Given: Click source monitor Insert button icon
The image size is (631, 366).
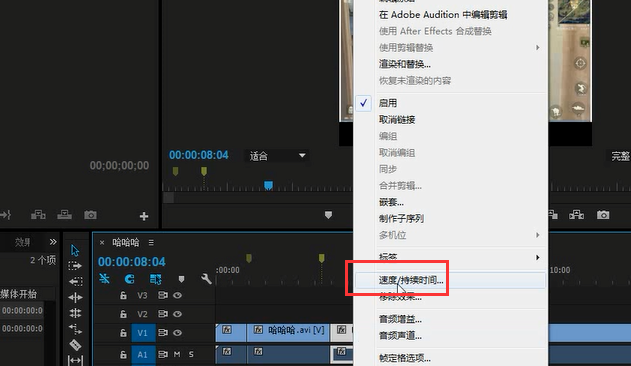Looking at the screenshot, I should [38, 215].
